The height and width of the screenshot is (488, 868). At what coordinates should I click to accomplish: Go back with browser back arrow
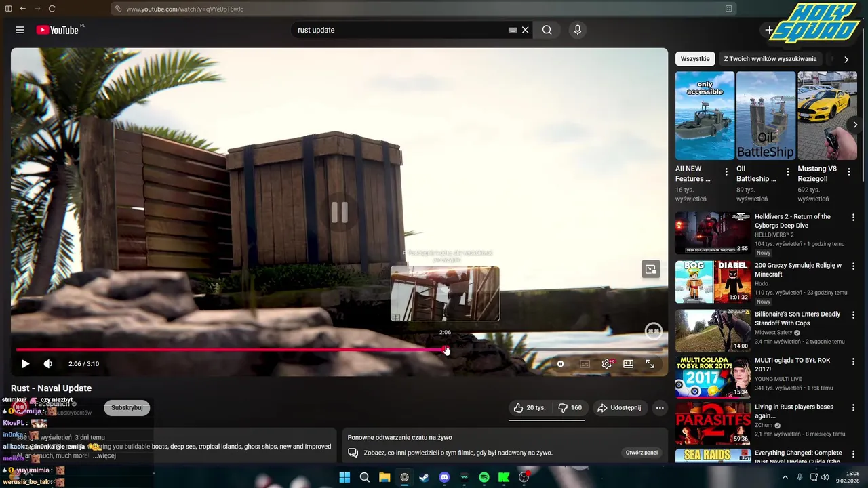[22, 9]
